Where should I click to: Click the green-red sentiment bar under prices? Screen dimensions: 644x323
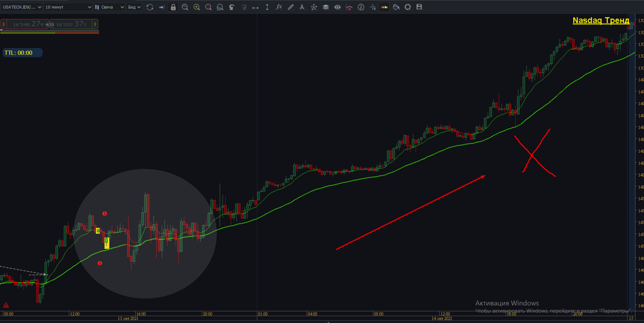[49, 32]
